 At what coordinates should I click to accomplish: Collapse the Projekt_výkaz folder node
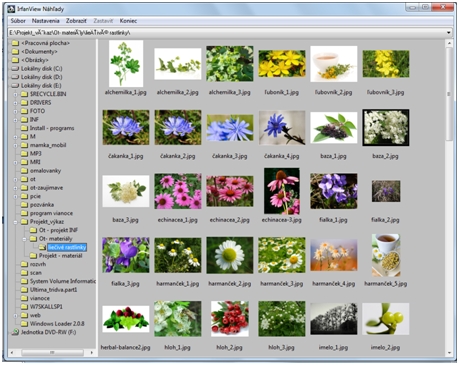[x=15, y=222]
